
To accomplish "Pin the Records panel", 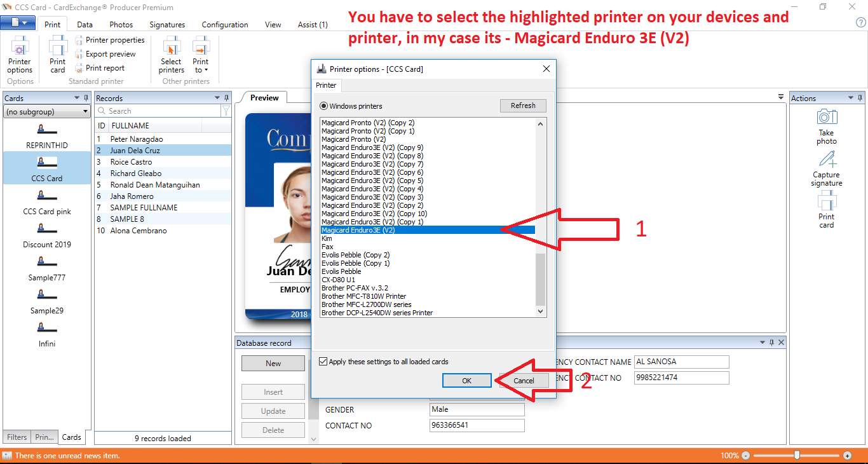I will (226, 98).
